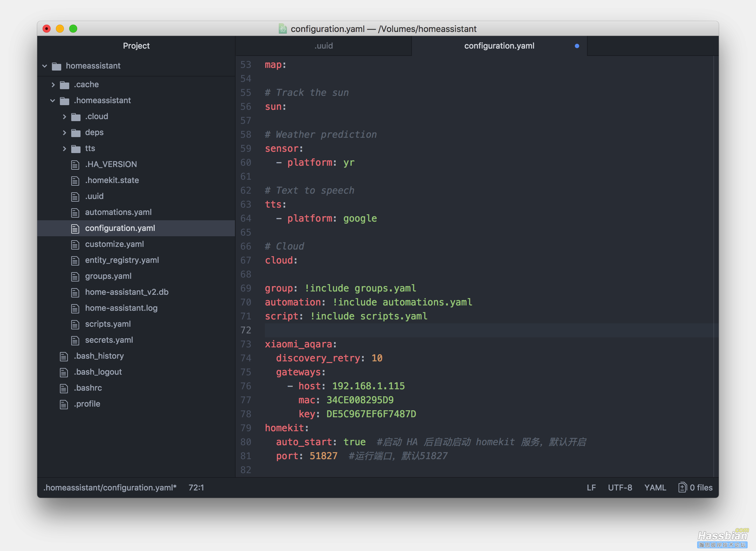
Task: Click the LF line ending selector
Action: [x=591, y=487]
